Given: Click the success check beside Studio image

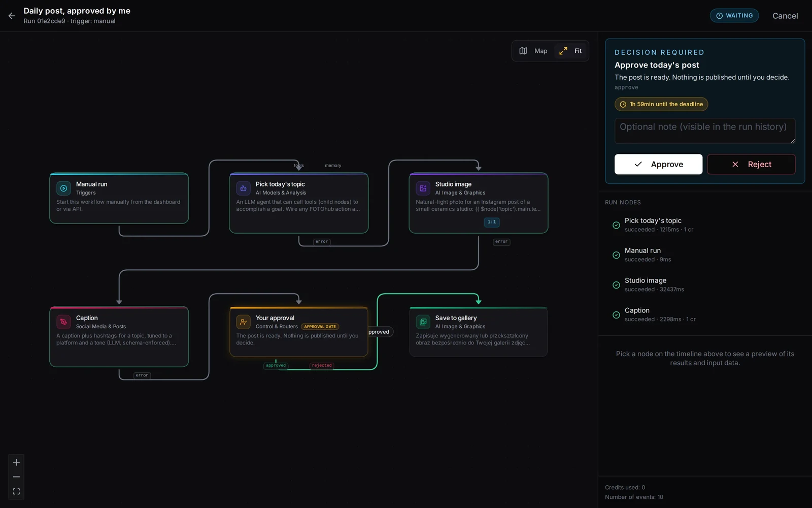Looking at the screenshot, I should coord(616,285).
